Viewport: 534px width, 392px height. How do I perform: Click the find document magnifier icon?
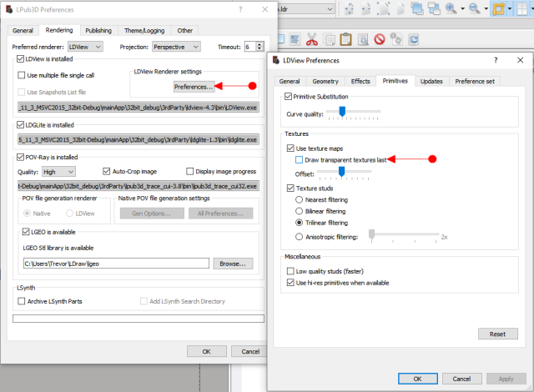[363, 39]
